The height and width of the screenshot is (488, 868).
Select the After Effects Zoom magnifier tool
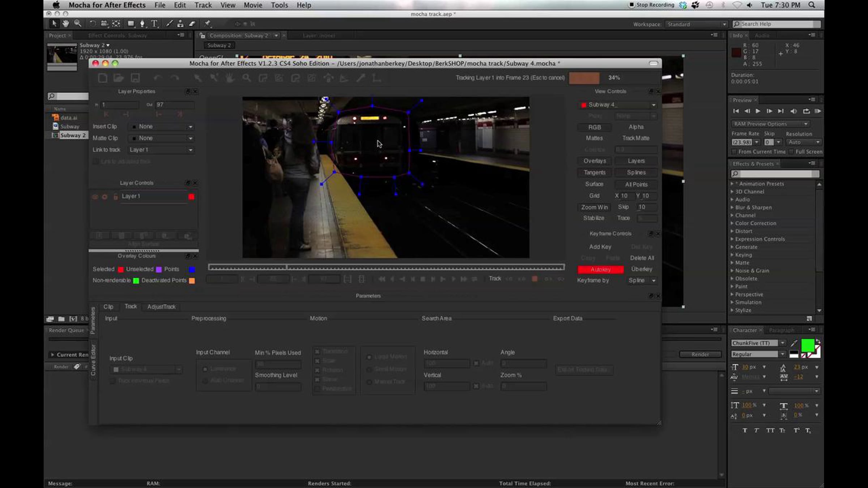click(x=77, y=24)
